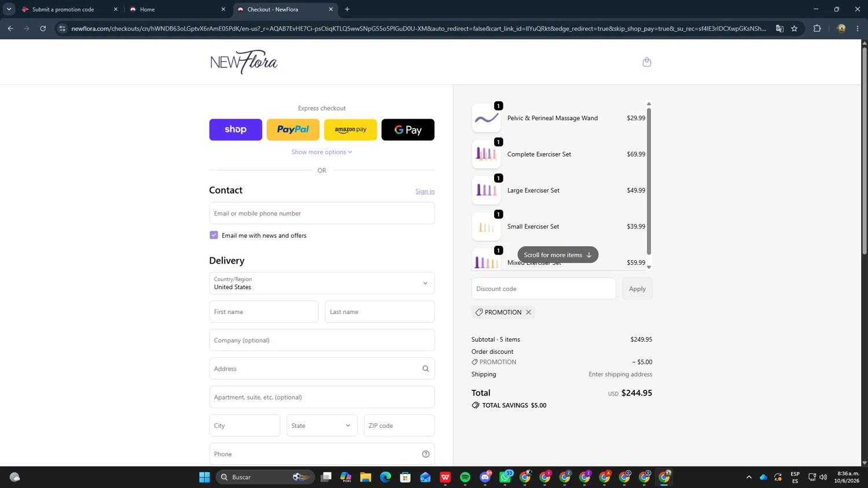This screenshot has height=488, width=868.
Task: Expand Show more options link
Action: point(322,152)
